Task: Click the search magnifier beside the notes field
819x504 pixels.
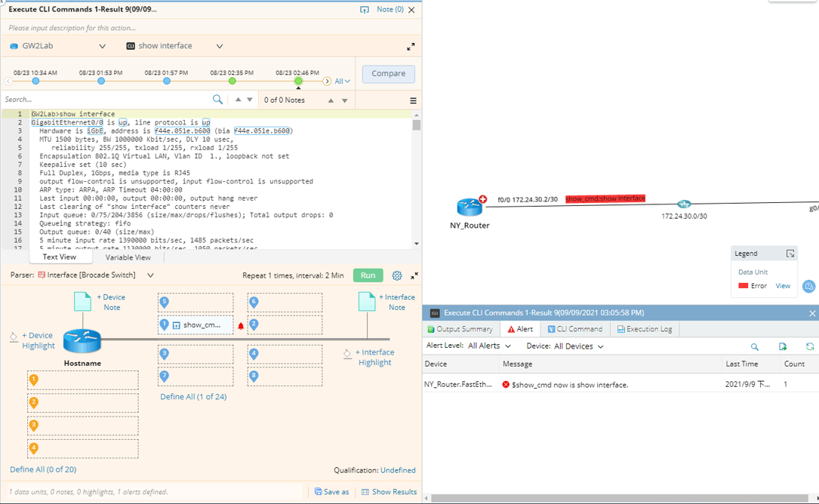Action: point(217,99)
